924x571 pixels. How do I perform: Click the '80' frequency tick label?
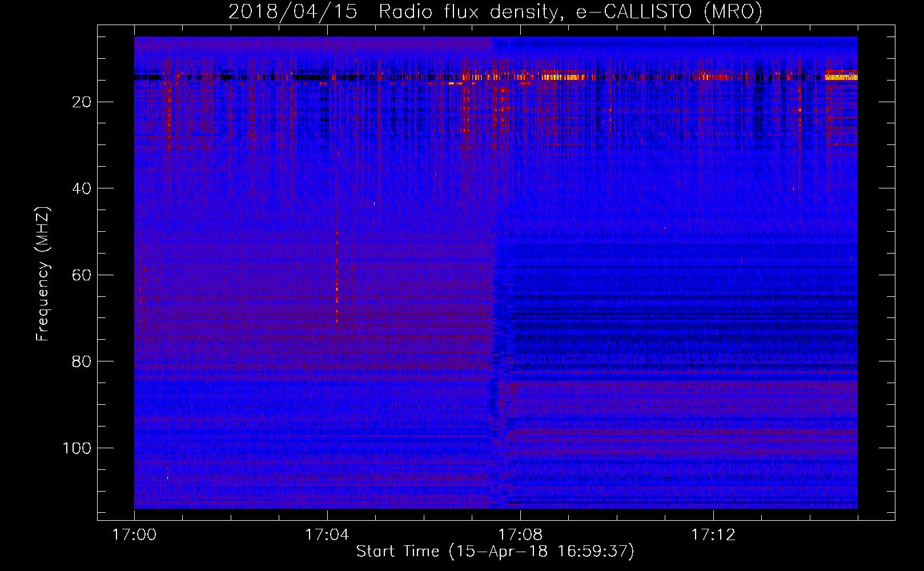(82, 361)
